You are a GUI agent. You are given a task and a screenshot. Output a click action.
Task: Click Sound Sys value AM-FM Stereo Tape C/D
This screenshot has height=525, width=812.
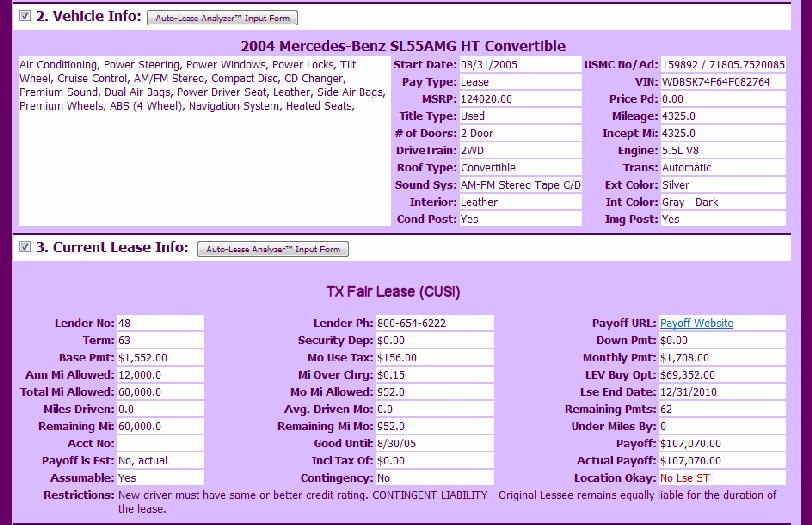[520, 185]
